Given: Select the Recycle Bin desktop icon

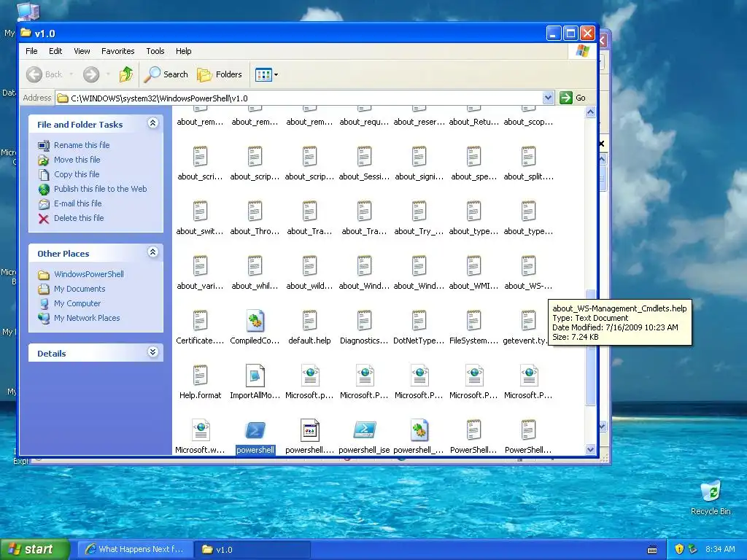Looking at the screenshot, I should click(711, 497).
